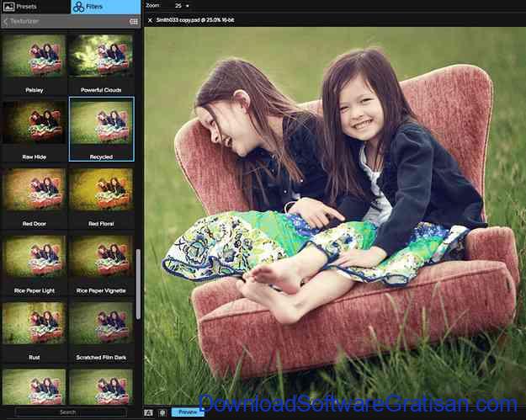Select the Recycled texture preset
The image size is (526, 420).
[x=101, y=129]
